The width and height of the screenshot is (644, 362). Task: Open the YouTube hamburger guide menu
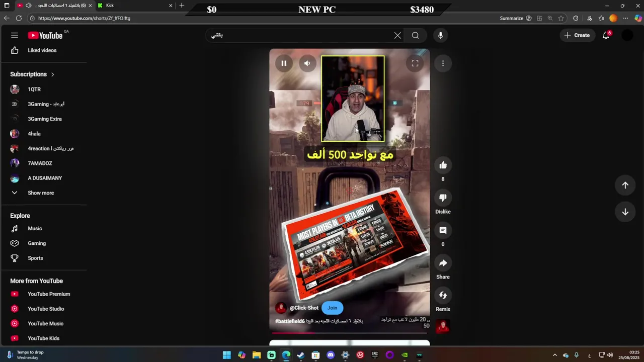coord(15,35)
